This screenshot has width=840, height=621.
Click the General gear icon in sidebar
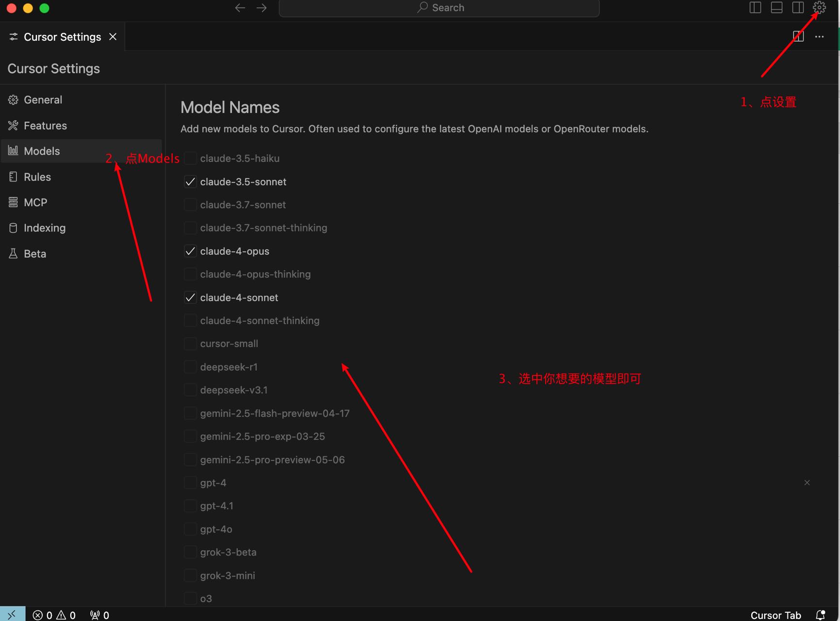coord(13,100)
